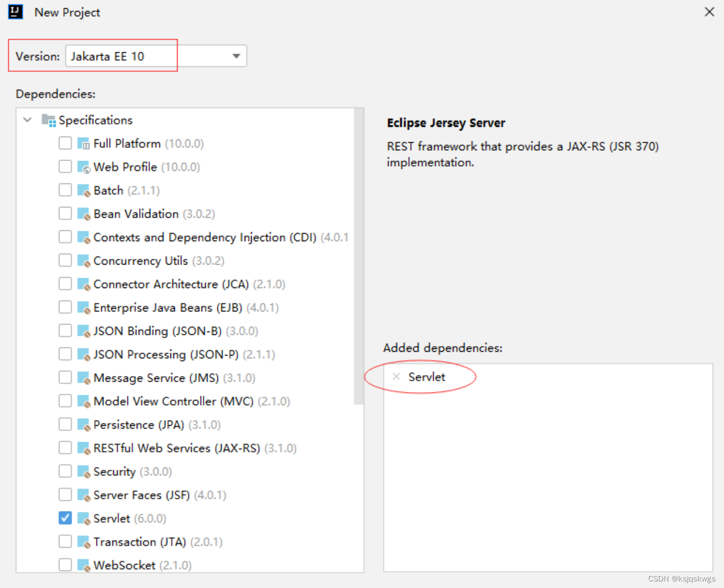
Task: Collapse the Specifications tree node
Action: (27, 120)
